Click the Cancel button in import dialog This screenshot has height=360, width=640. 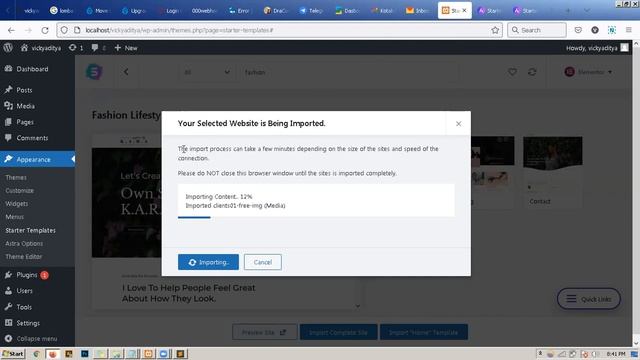coord(262,262)
